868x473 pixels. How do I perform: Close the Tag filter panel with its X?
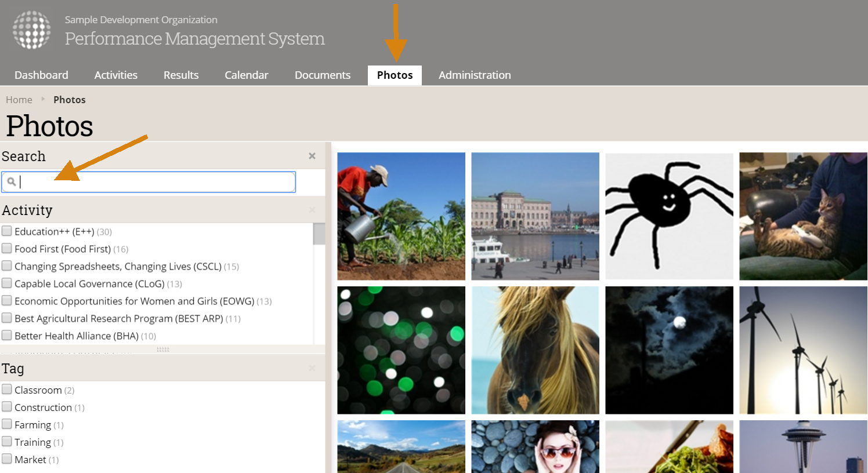pos(312,368)
